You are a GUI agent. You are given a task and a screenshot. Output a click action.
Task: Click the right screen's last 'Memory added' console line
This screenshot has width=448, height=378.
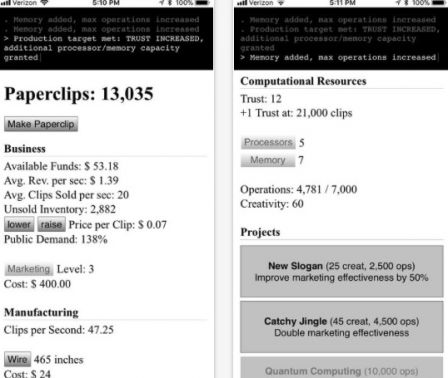coord(339,57)
